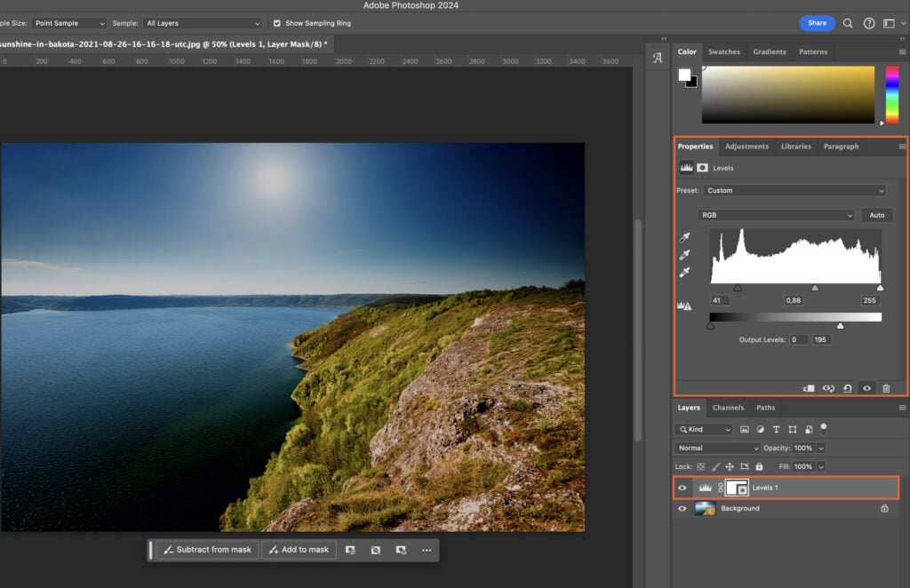910x588 pixels.
Task: Click the blue Share button
Action: coord(817,22)
